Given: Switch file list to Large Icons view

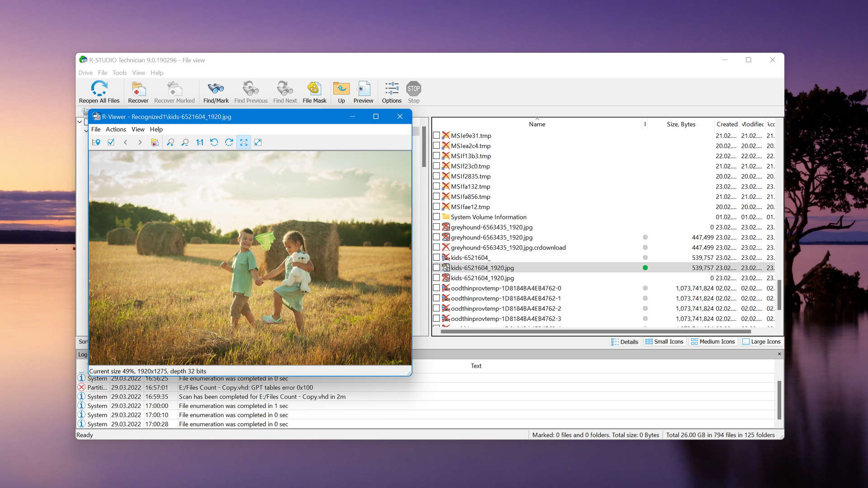Looking at the screenshot, I should point(761,342).
